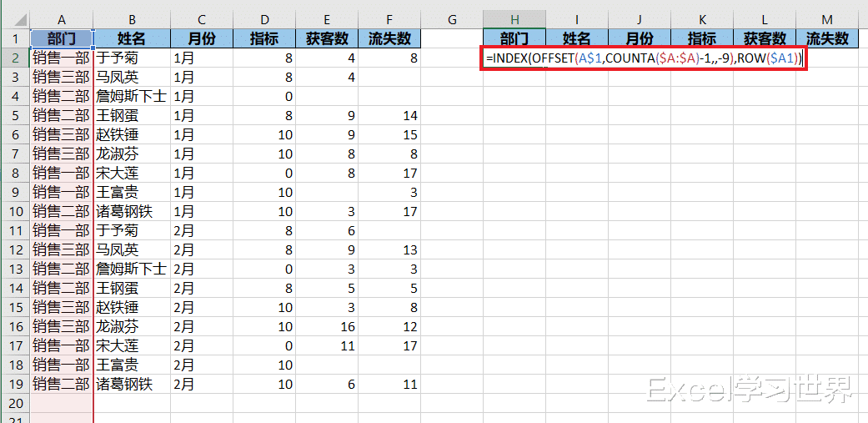Viewport: 868px width, 423px height.
Task: Select column D header
Action: point(264,20)
